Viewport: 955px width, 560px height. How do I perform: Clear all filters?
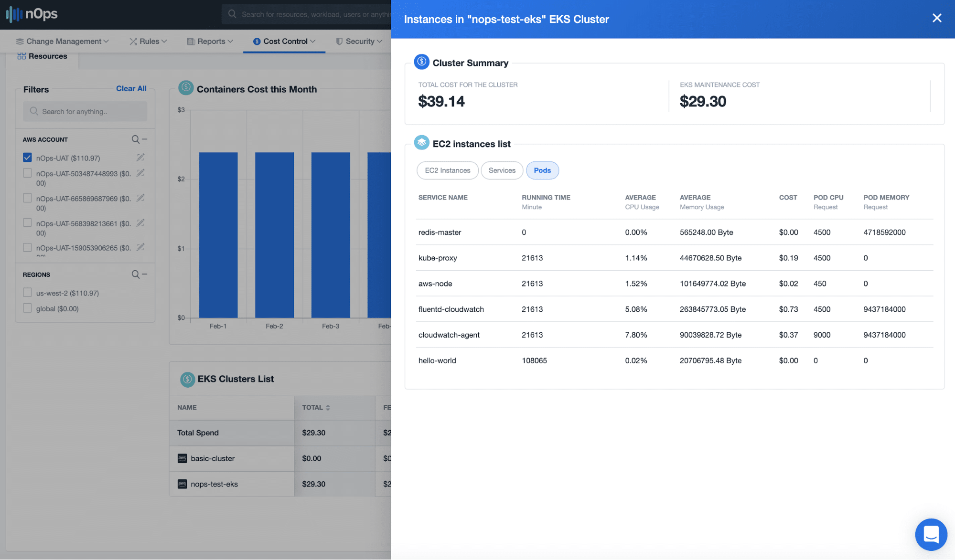click(131, 88)
